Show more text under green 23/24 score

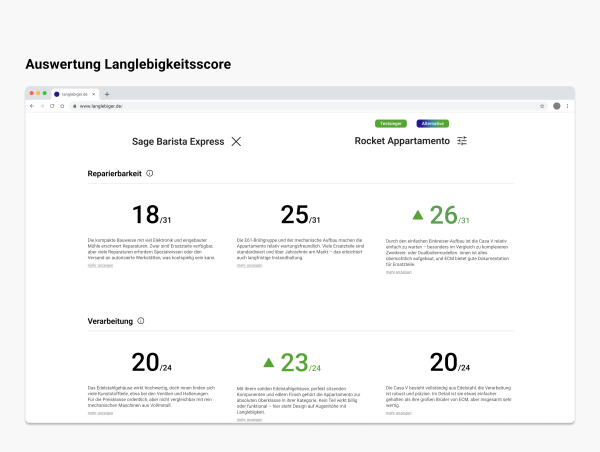pos(247,419)
